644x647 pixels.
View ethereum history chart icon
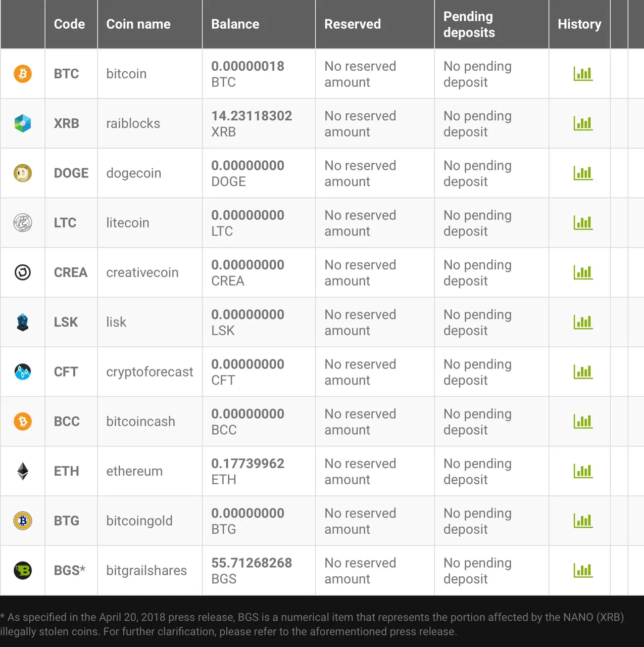pyautogui.click(x=583, y=471)
